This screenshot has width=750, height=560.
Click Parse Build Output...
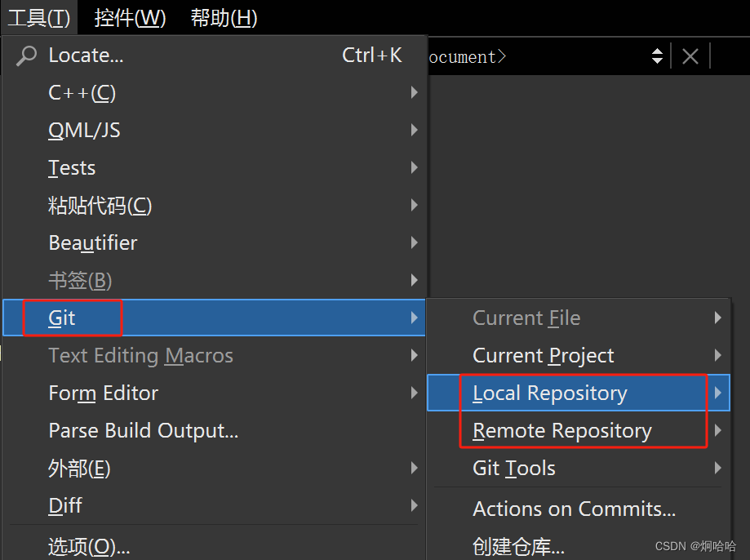click(x=144, y=430)
